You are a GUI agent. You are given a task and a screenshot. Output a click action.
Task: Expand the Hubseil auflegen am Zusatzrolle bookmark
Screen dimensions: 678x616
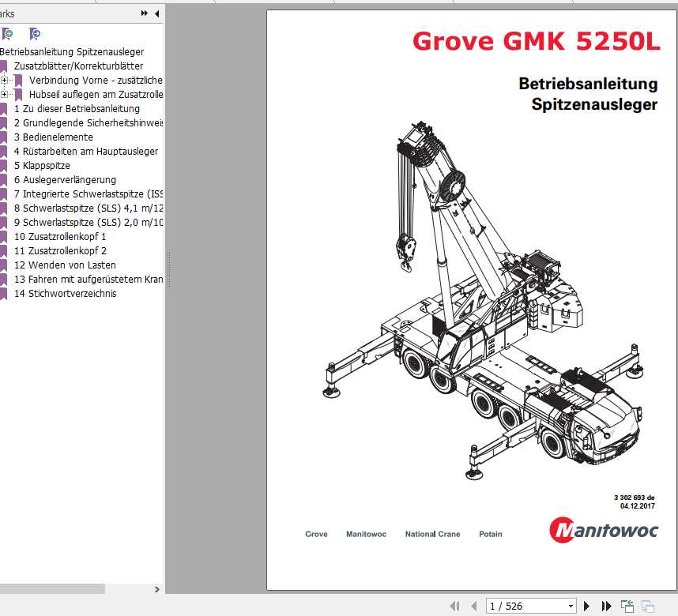[x=4, y=94]
